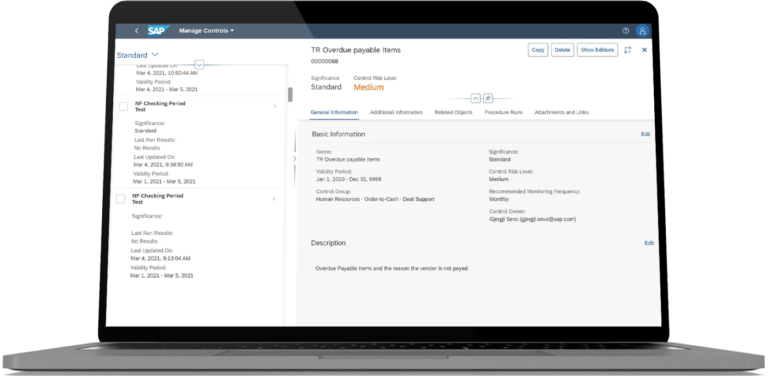Screen dimensions: 768x376
Task: Select second NF Checking Period Test checkbox
Action: (120, 199)
